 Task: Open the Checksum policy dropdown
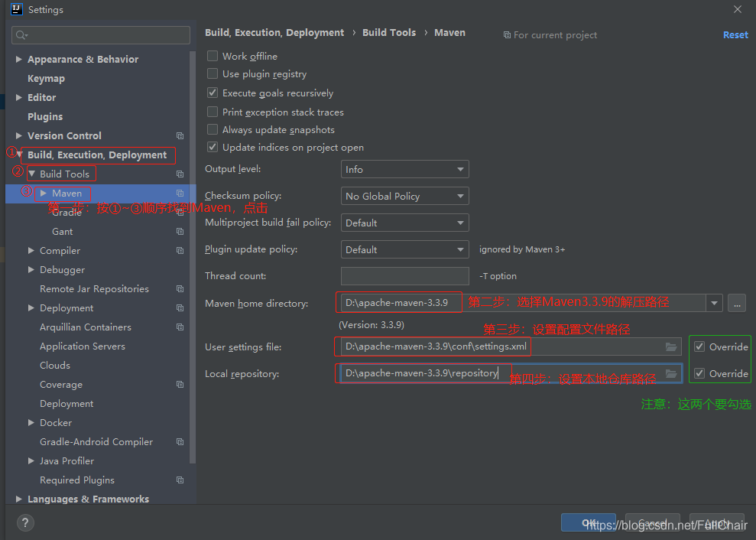coord(404,196)
